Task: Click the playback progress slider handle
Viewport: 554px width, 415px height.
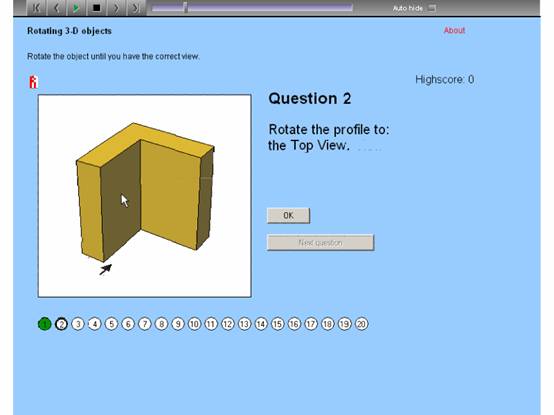Action: click(185, 7)
